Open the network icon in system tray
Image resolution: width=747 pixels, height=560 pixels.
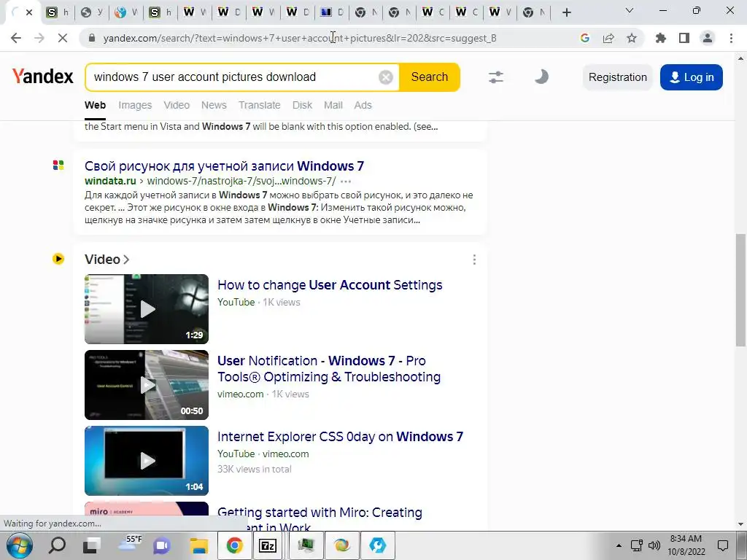tap(636, 545)
